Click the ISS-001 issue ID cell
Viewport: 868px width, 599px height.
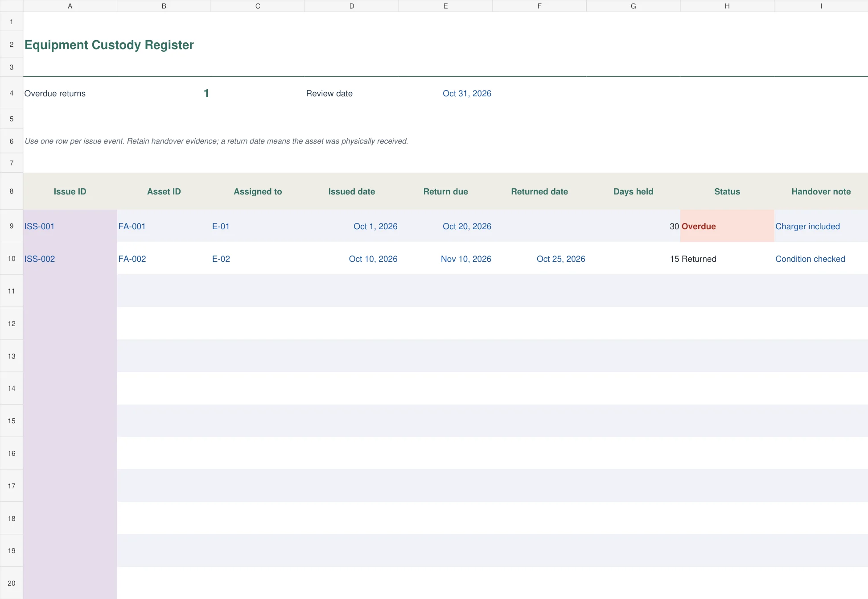tap(70, 226)
